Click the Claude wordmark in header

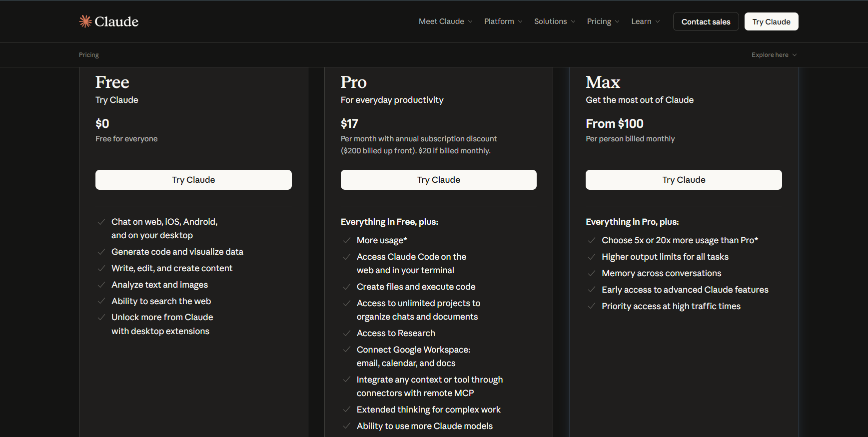116,21
